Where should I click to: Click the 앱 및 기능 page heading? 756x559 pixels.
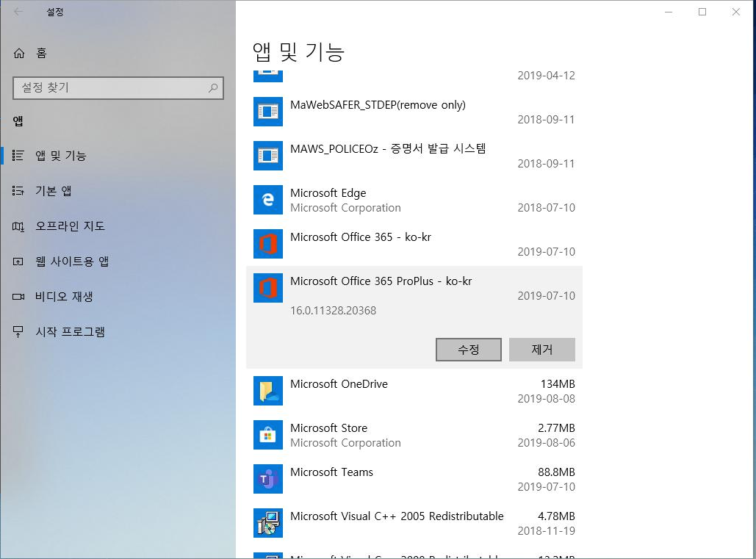[x=298, y=51]
